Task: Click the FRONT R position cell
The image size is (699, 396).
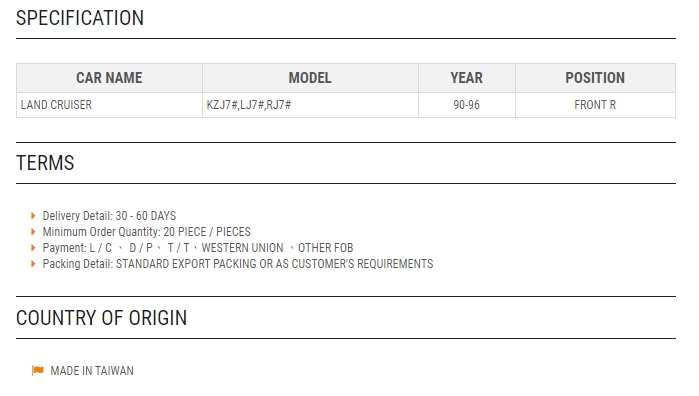Action: tap(595, 105)
